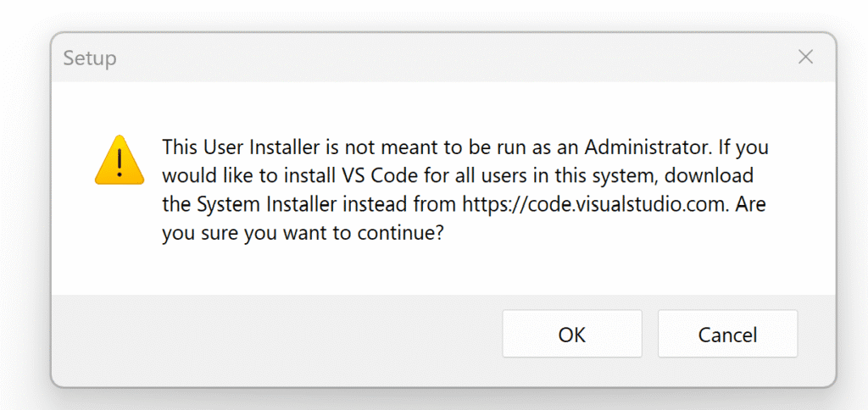The image size is (868, 410).
Task: Click the gray footer area left of OK
Action: click(277, 335)
